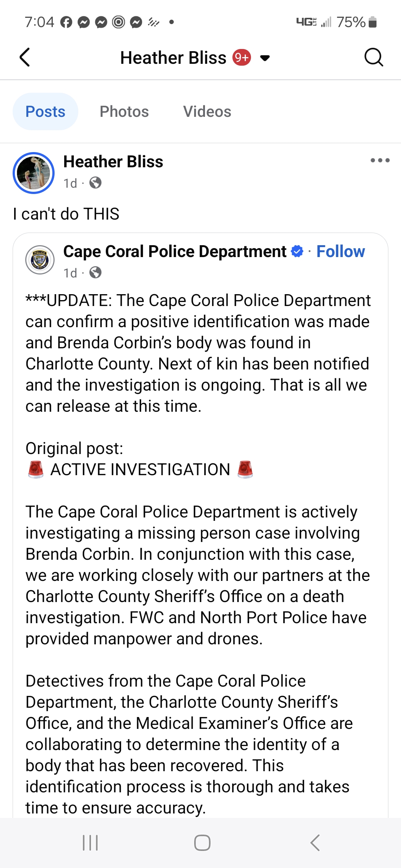Open the three-dot post options menu
This screenshot has width=401, height=868.
pyautogui.click(x=380, y=161)
